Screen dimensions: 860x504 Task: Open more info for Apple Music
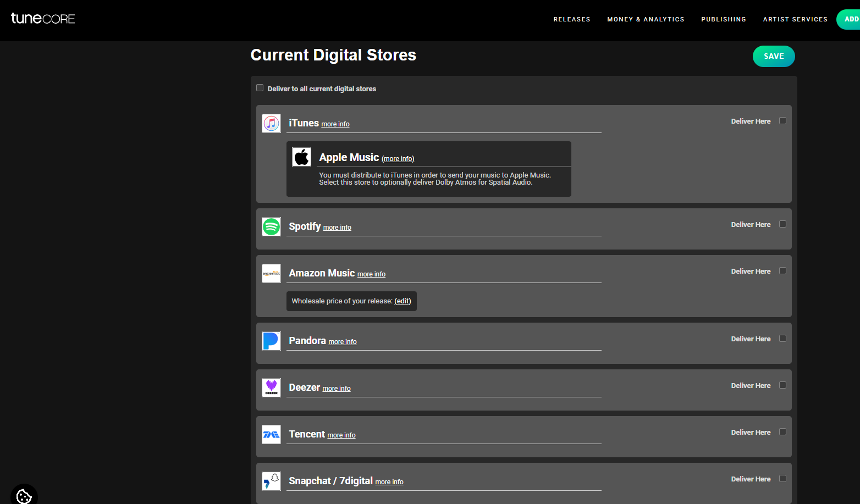(398, 159)
